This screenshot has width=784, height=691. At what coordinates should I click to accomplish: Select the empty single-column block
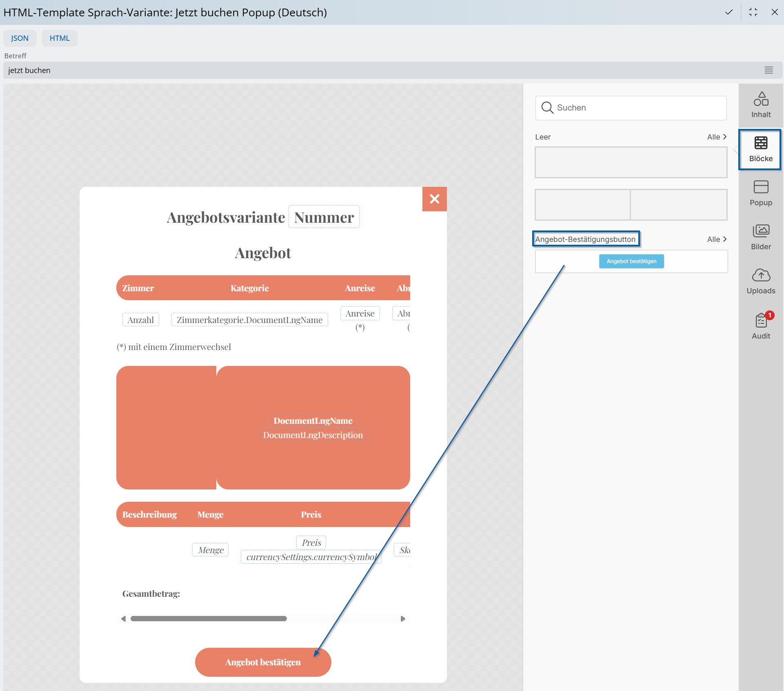click(x=631, y=162)
